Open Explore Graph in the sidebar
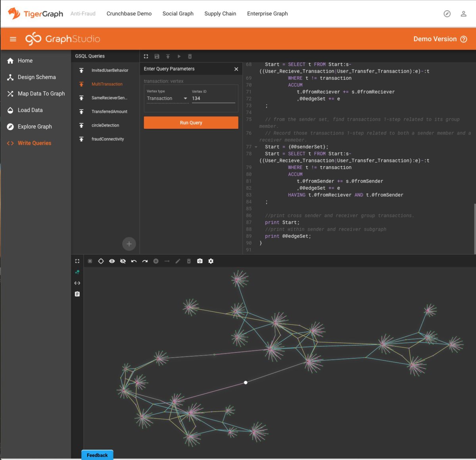 pyautogui.click(x=35, y=126)
